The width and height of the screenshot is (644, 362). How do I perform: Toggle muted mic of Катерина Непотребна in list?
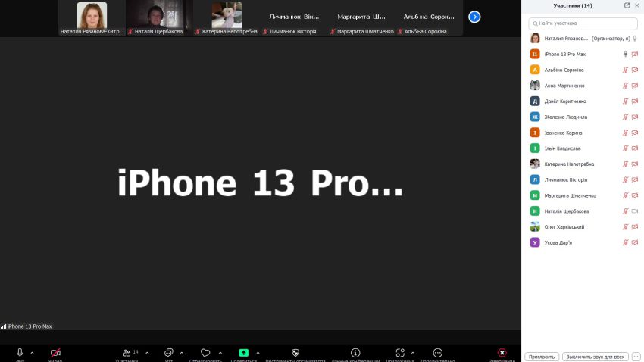coord(625,164)
